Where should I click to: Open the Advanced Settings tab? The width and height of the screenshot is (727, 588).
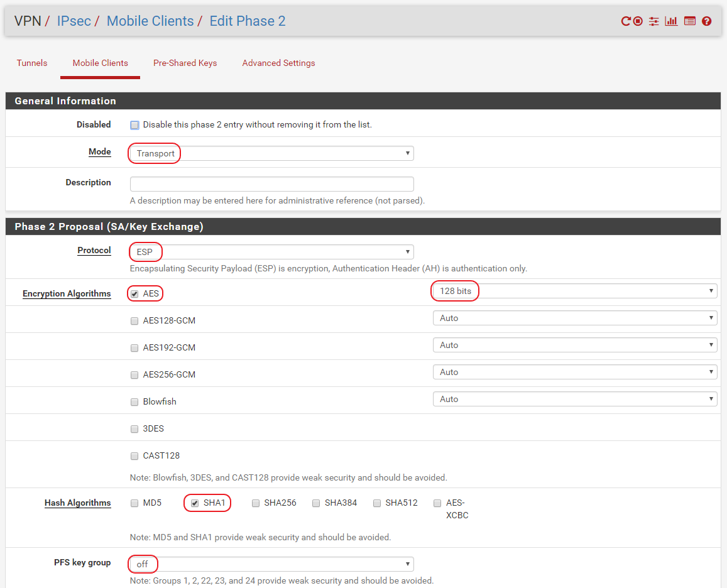pos(278,63)
